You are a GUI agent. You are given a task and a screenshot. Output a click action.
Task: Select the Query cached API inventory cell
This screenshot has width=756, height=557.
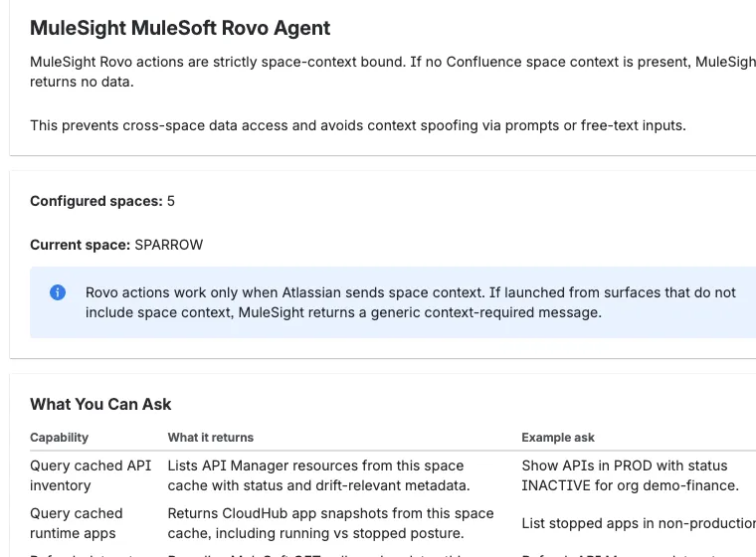[91, 475]
